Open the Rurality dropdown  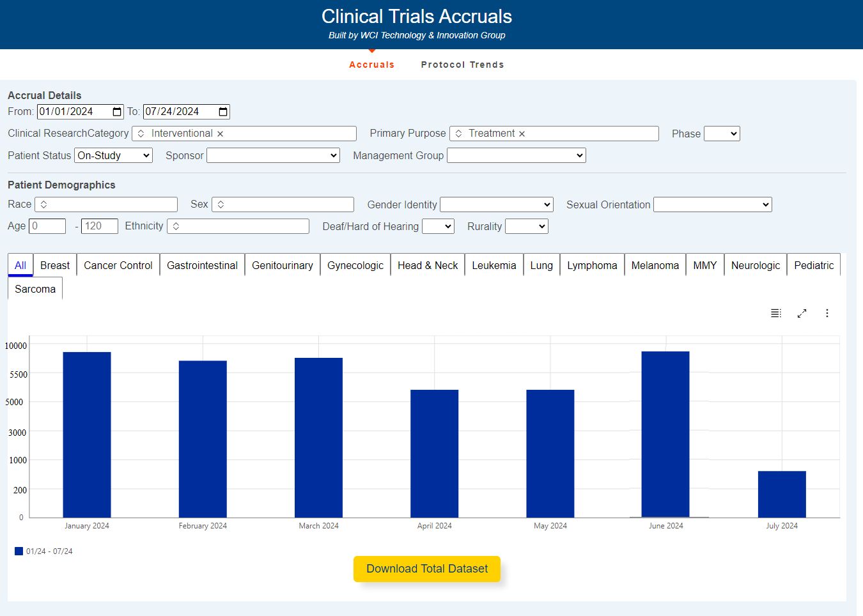click(526, 226)
